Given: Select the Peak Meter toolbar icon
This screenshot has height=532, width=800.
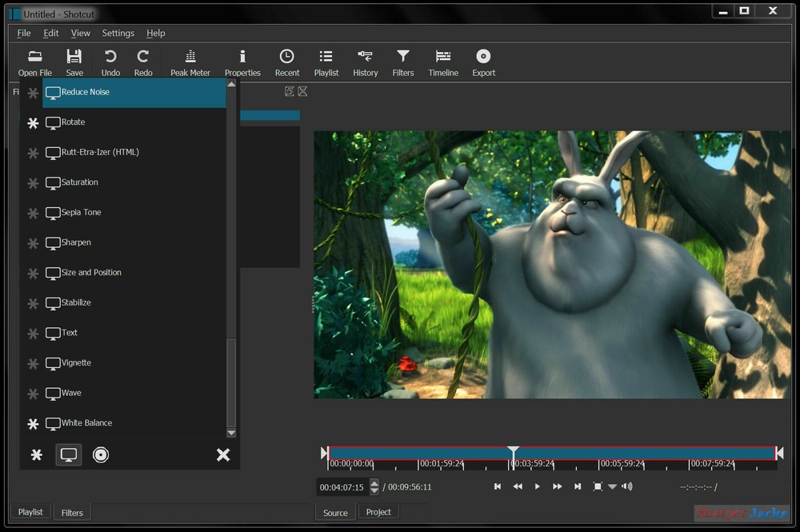Looking at the screenshot, I should point(190,60).
